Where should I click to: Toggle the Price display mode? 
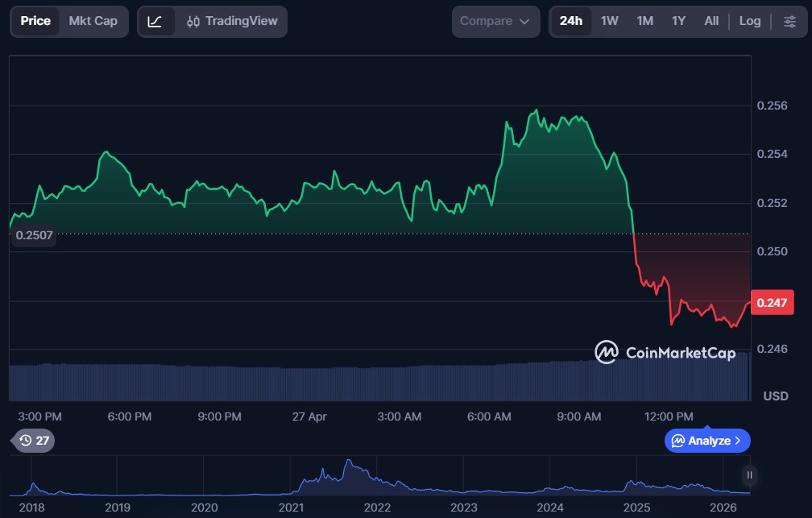point(35,22)
